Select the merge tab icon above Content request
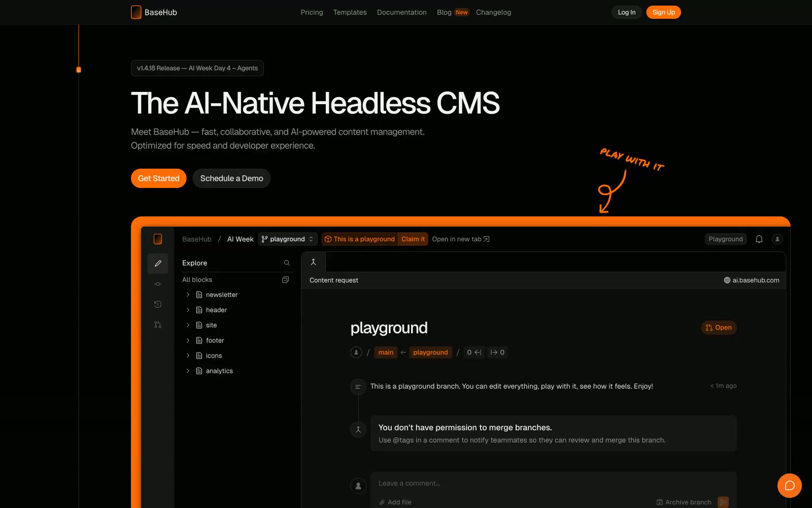The image size is (812, 508). coord(314,262)
